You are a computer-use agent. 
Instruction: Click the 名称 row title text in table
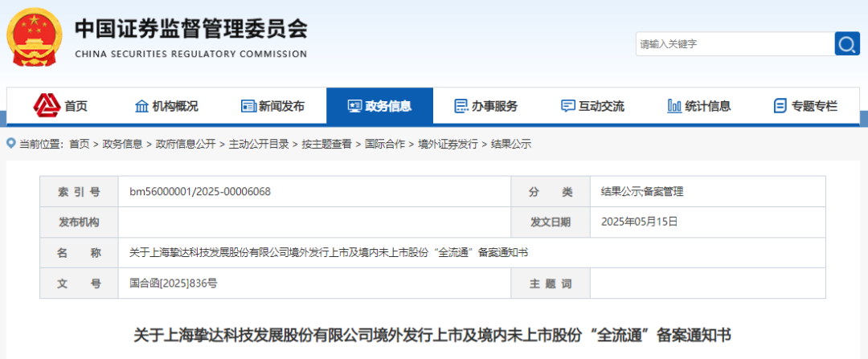tap(328, 253)
